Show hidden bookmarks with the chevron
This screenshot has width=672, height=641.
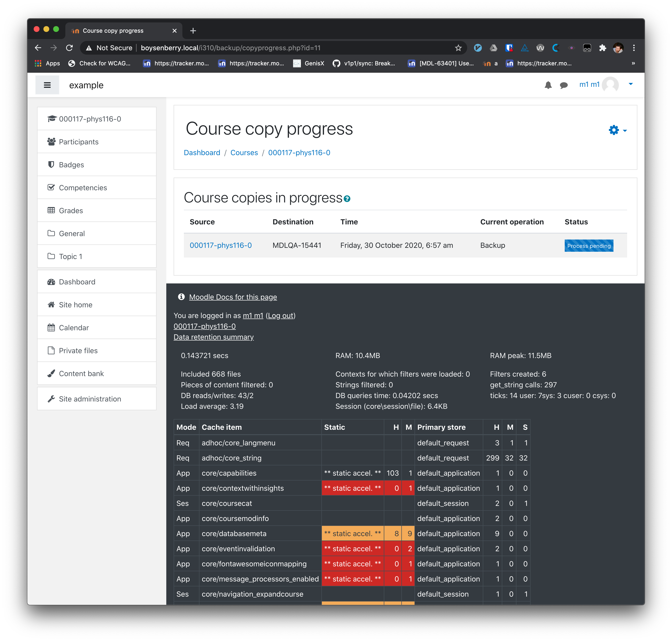tap(633, 63)
